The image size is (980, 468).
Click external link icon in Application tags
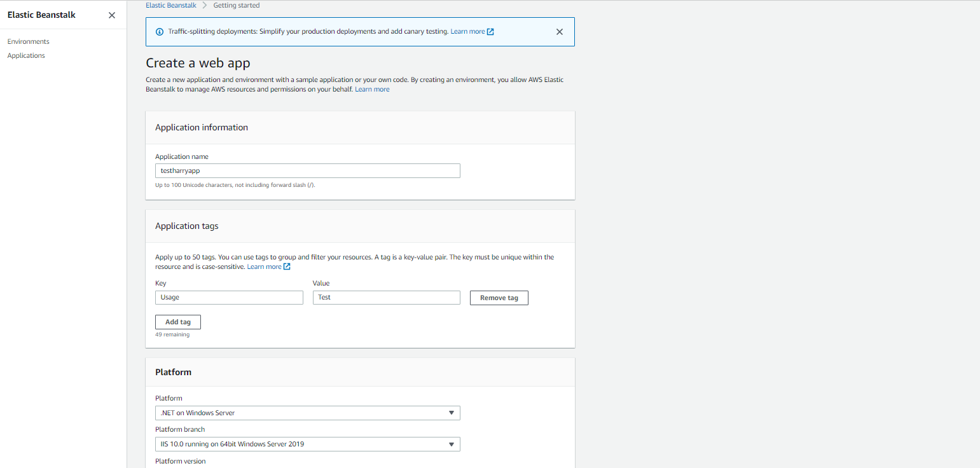pyautogui.click(x=287, y=267)
